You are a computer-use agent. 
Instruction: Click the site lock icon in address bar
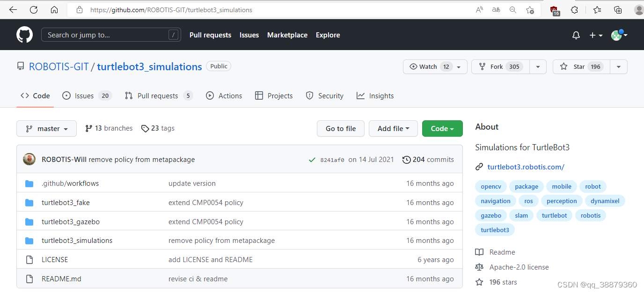click(79, 10)
